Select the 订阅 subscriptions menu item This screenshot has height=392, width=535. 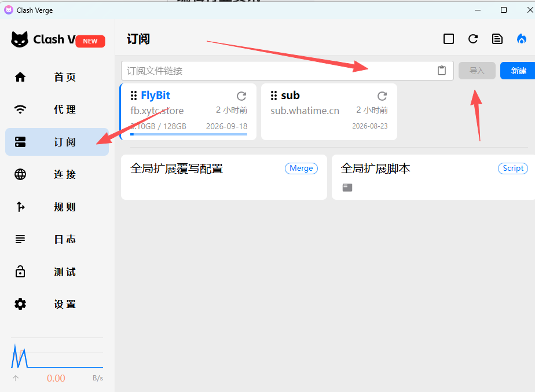point(57,142)
